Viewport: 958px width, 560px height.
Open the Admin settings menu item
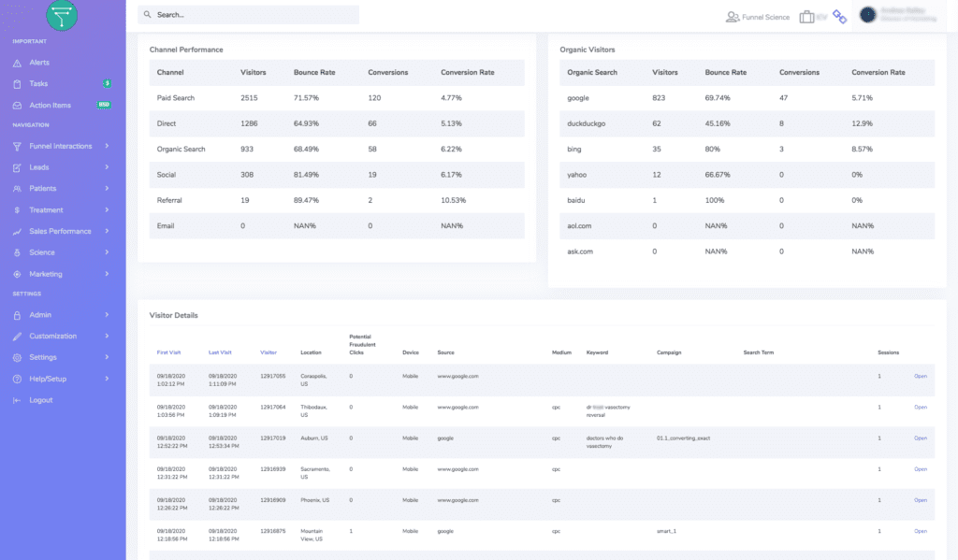[x=40, y=315]
